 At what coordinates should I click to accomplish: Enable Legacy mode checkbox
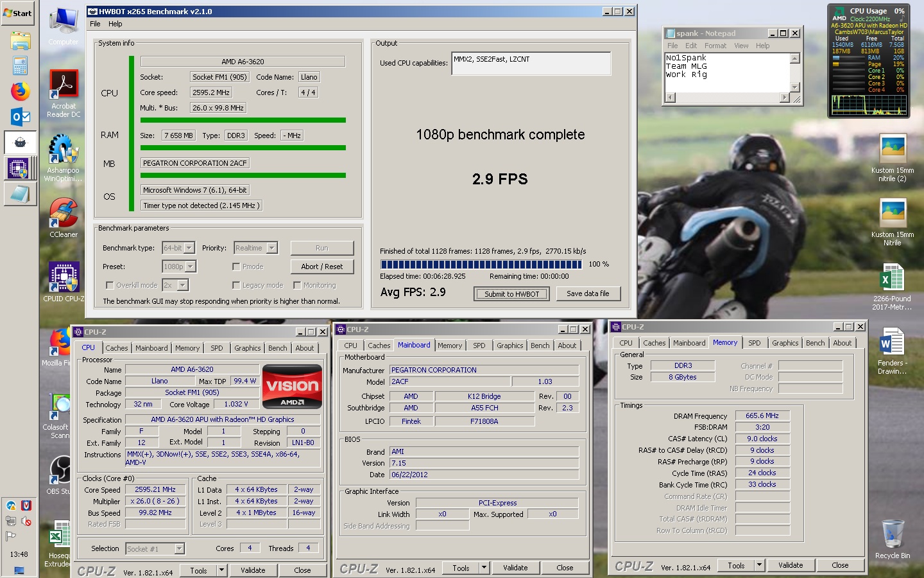(236, 285)
